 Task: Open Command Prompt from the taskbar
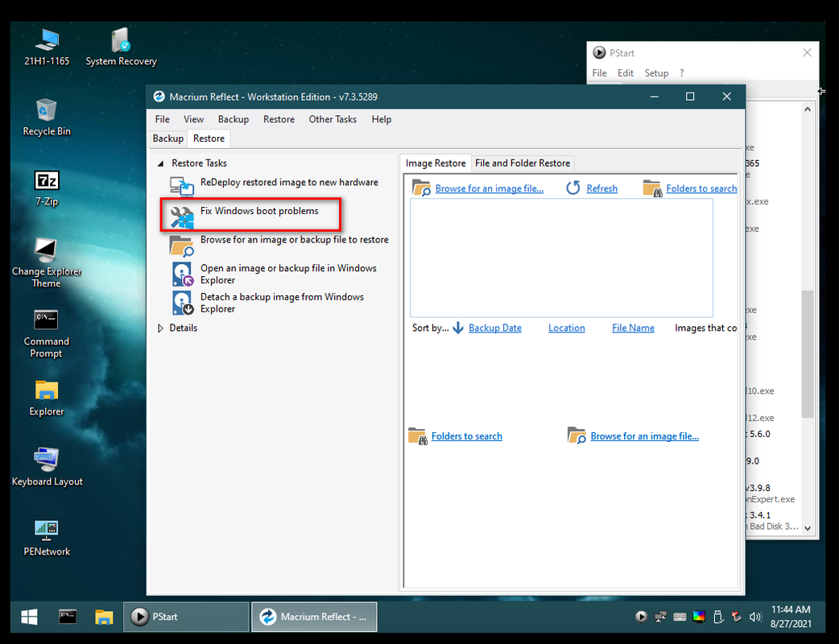pyautogui.click(x=68, y=617)
